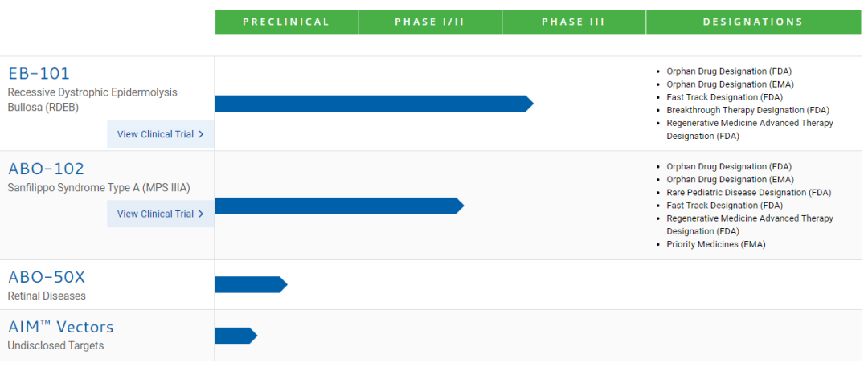Select the Phase I/II column header
This screenshot has width=868, height=367.
[430, 22]
